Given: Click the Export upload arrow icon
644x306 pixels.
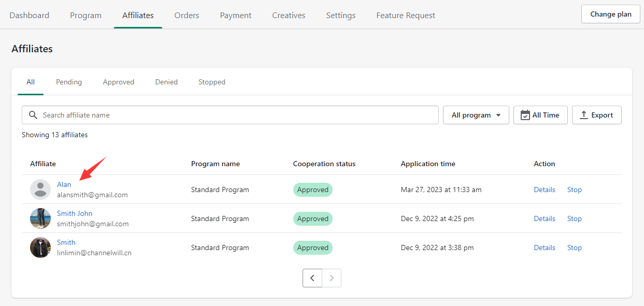Looking at the screenshot, I should 583,115.
